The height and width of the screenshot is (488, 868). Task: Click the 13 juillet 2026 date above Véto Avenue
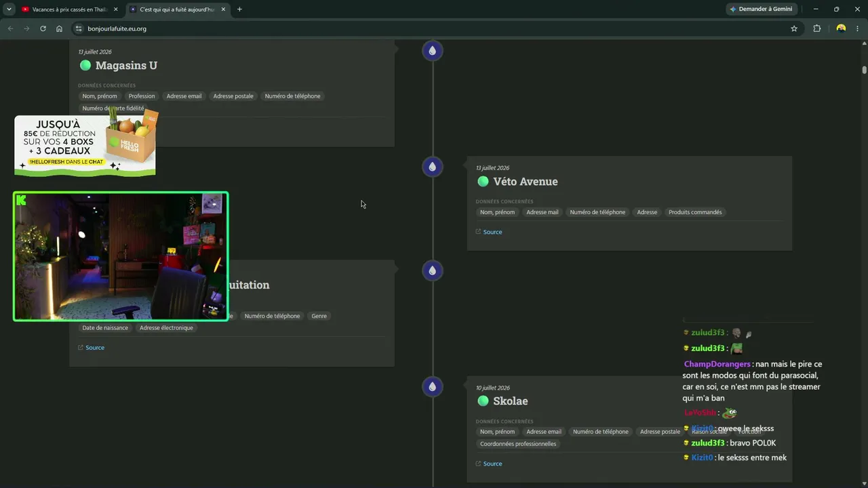(492, 168)
